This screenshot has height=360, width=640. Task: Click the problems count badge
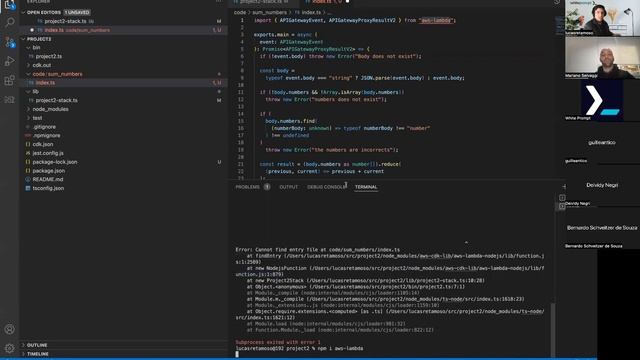point(267,187)
